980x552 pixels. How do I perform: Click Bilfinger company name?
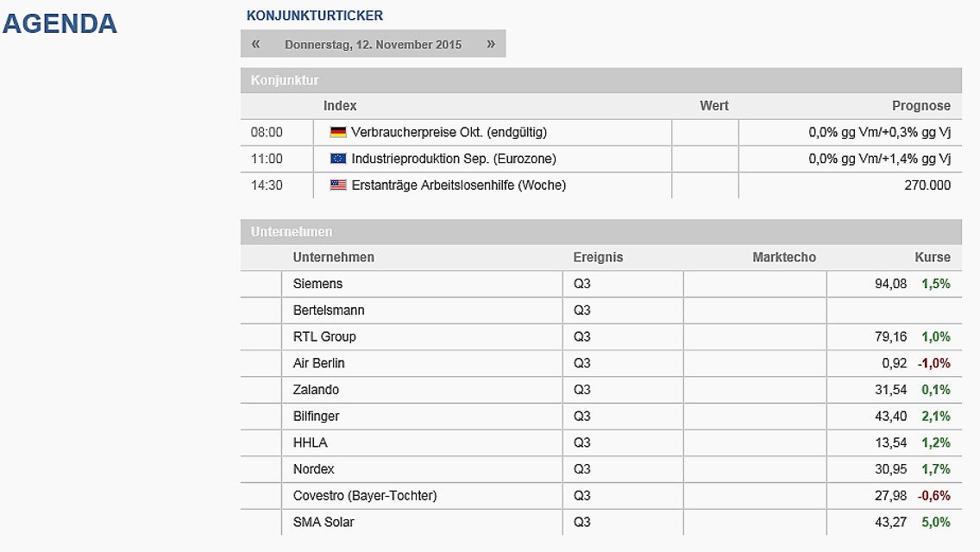317,417
